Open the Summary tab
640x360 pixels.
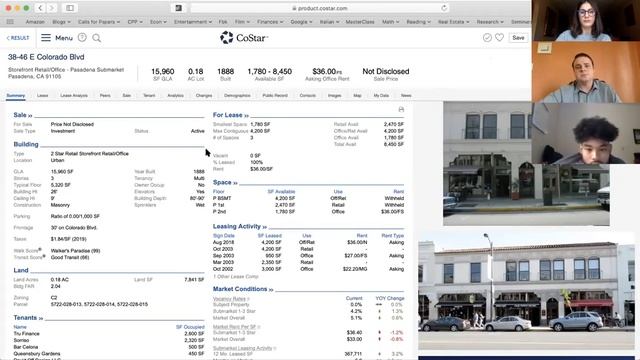[16, 95]
